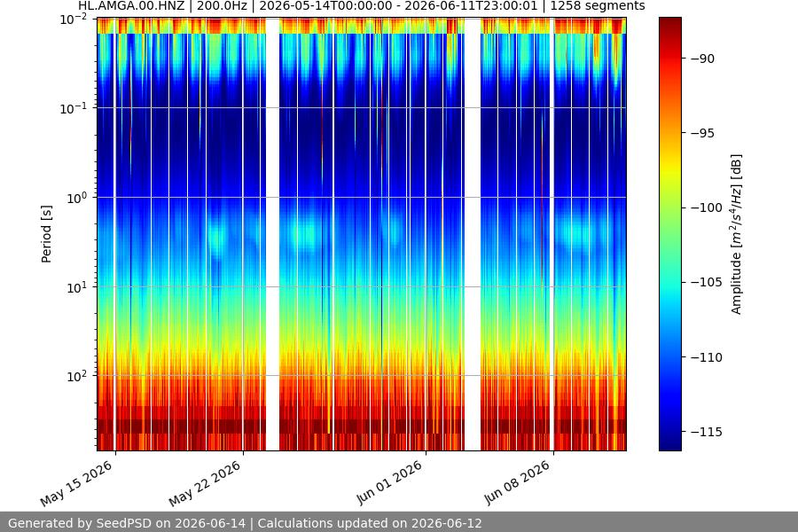
Task: Click the plot title 'HL.AMGA.00.HNZ'
Action: click(131, 6)
